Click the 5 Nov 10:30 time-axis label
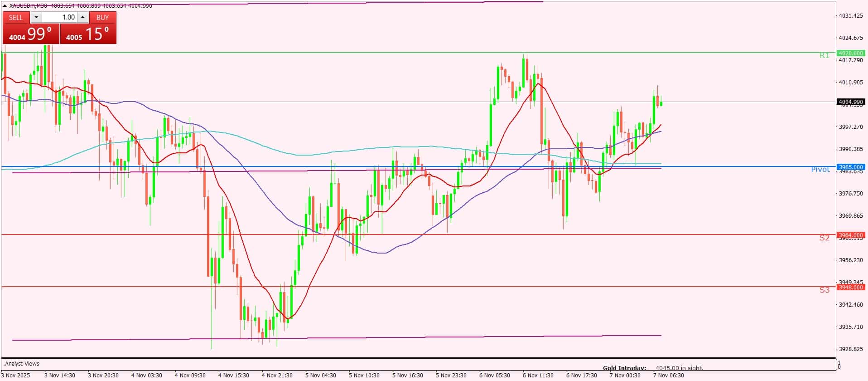The height and width of the screenshot is (381, 868). coord(364,375)
